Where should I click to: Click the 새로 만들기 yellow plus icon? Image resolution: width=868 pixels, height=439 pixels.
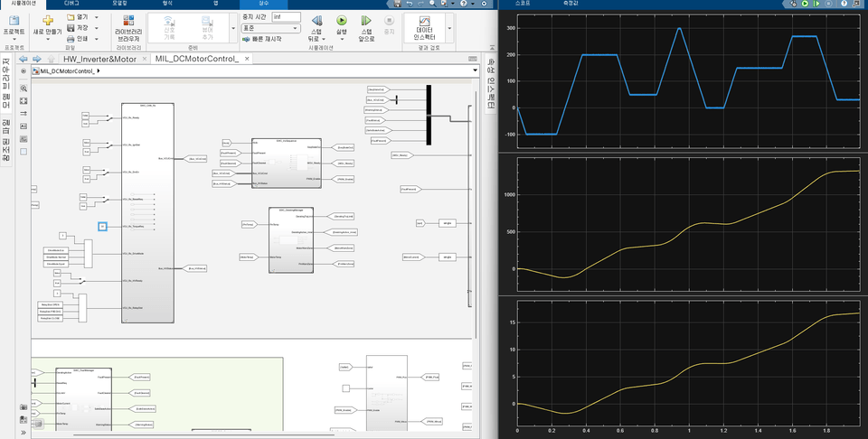(x=48, y=21)
